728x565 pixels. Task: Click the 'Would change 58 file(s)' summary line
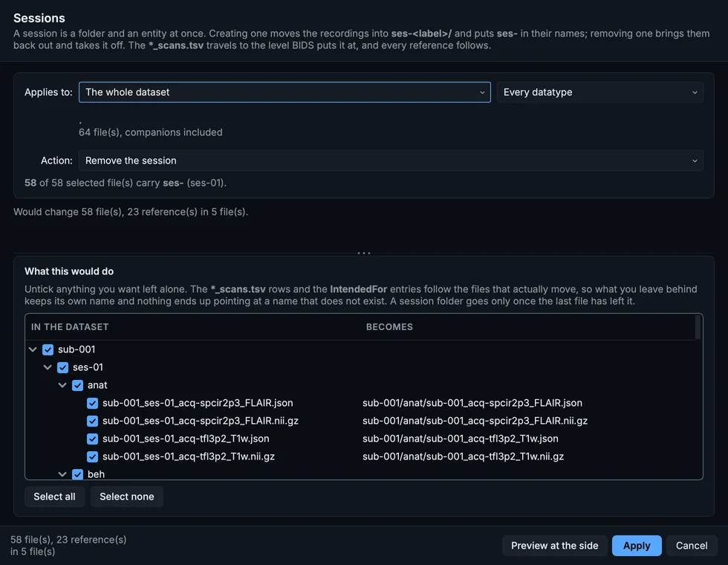(x=131, y=212)
